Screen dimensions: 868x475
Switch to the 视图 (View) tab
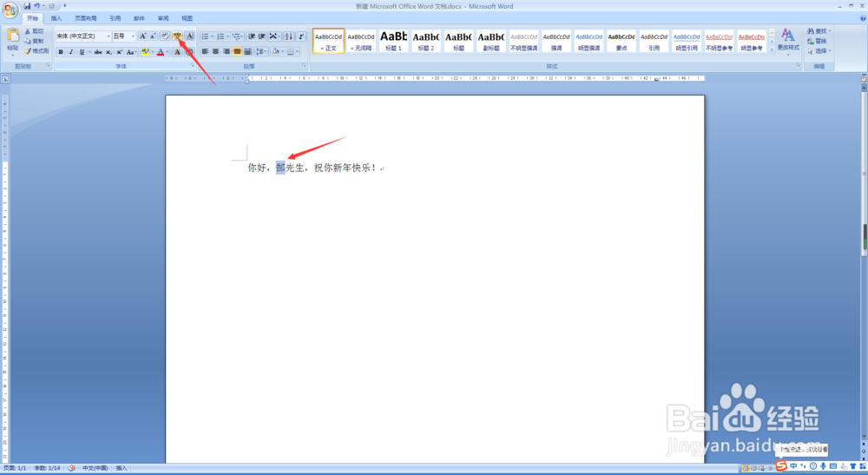(x=187, y=18)
